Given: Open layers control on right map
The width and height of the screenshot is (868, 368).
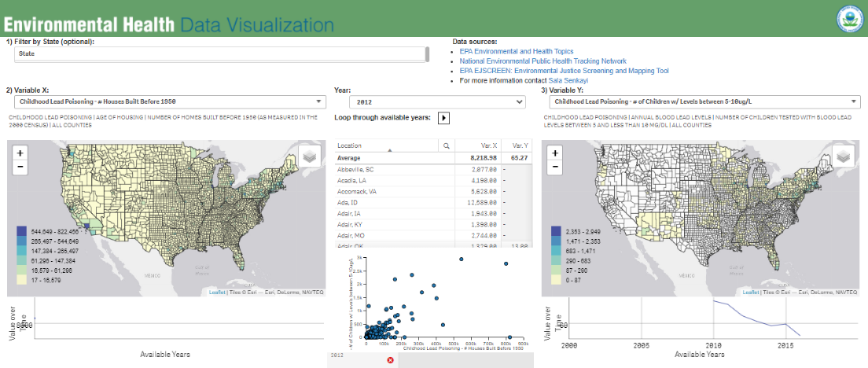Looking at the screenshot, I should (844, 156).
